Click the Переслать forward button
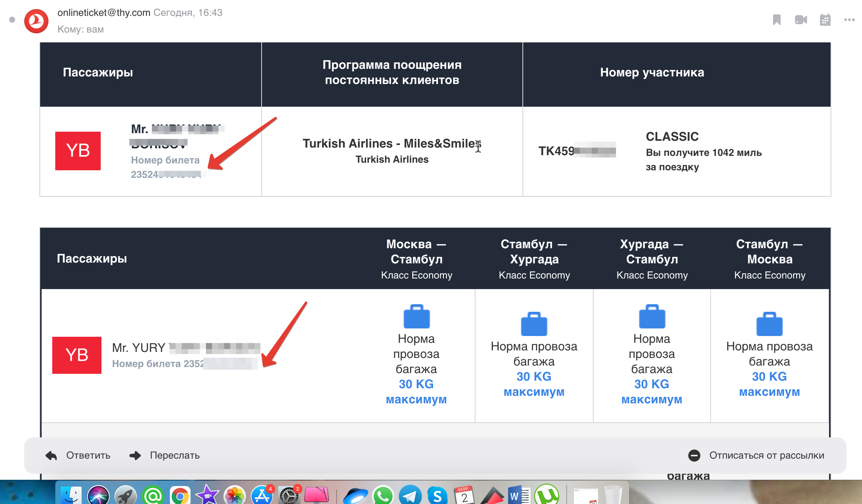This screenshot has width=862, height=504. tap(164, 455)
